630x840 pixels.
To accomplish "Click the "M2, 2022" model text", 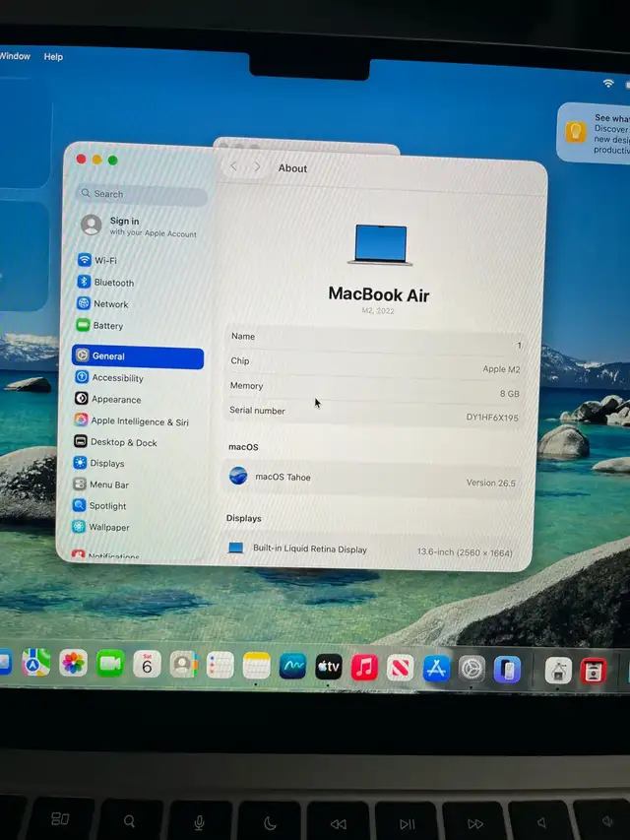I will click(378, 311).
